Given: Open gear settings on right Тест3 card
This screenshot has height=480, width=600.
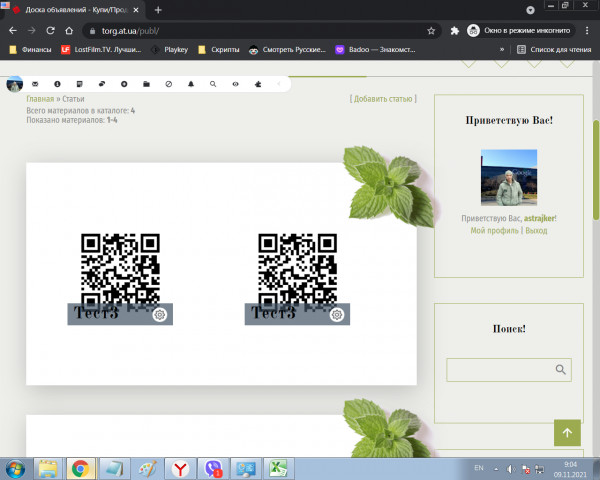Looking at the screenshot, I should (x=337, y=315).
